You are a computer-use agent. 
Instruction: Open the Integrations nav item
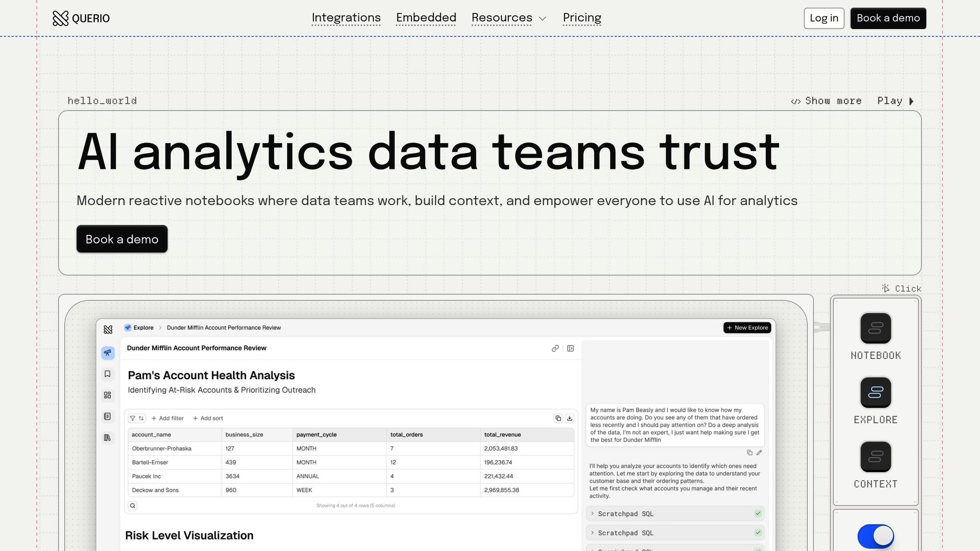[346, 18]
